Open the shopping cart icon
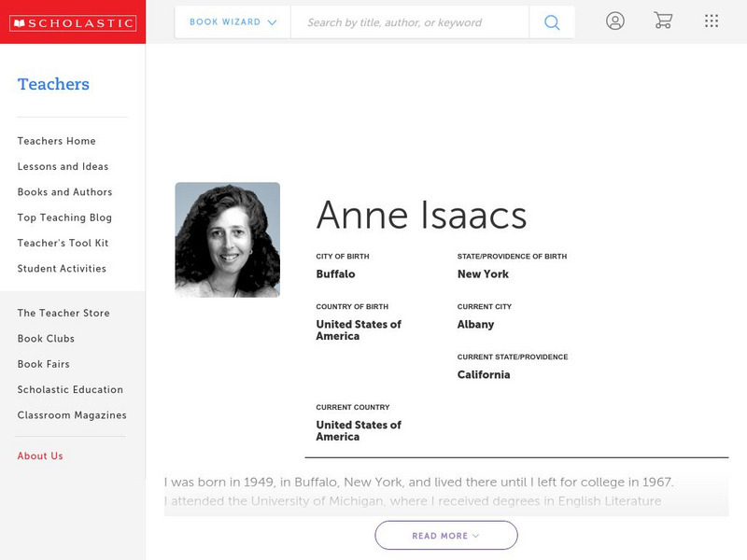This screenshot has width=747, height=560. click(663, 21)
